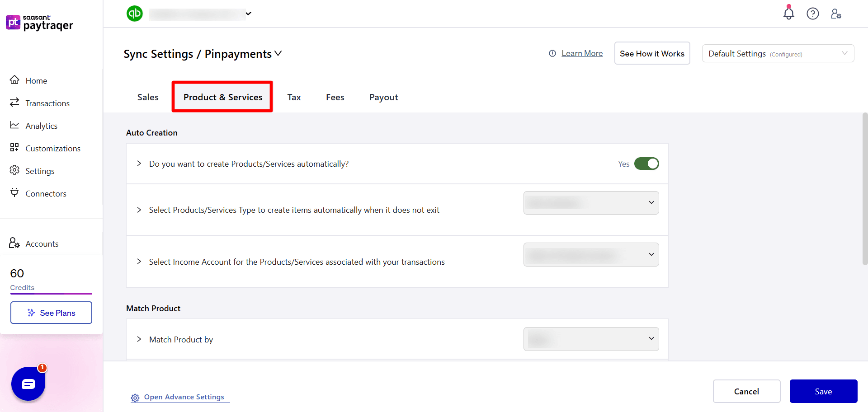Click the Save button
This screenshot has width=868, height=412.
(x=823, y=391)
